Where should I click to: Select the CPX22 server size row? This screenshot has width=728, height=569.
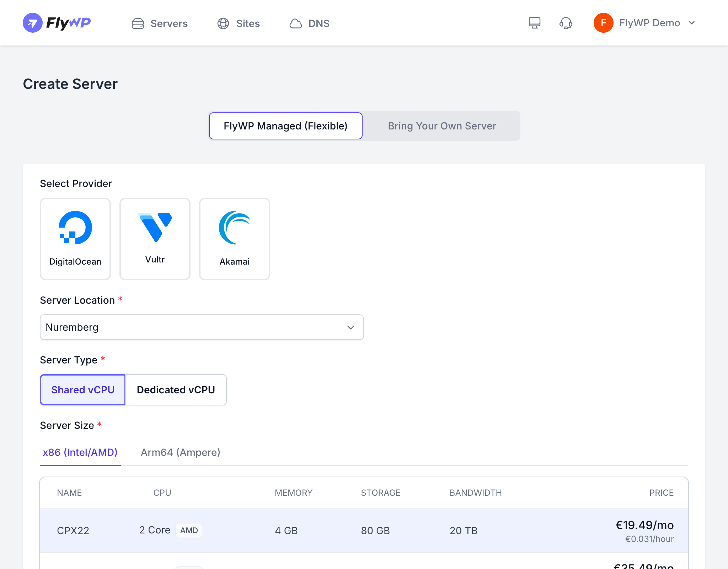(x=364, y=531)
